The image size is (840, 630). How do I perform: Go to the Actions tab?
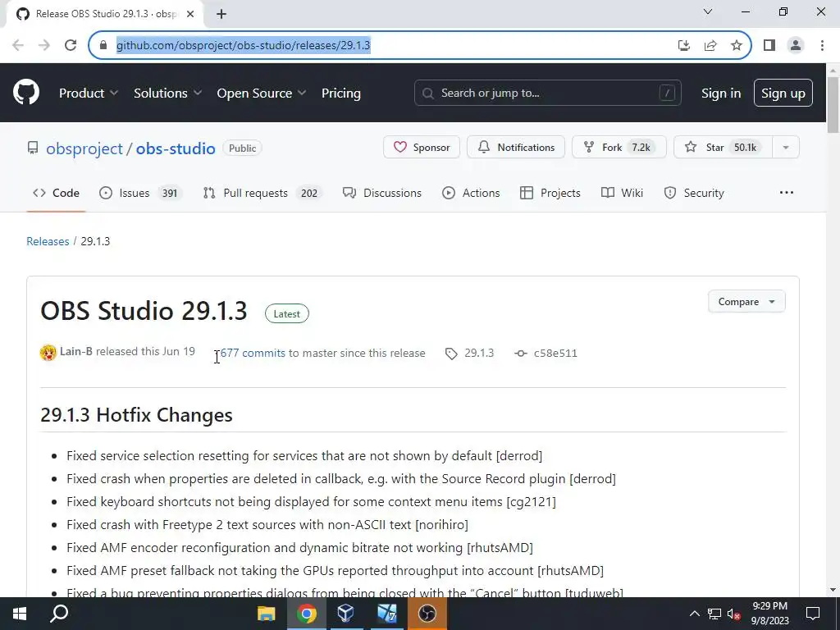(x=471, y=193)
